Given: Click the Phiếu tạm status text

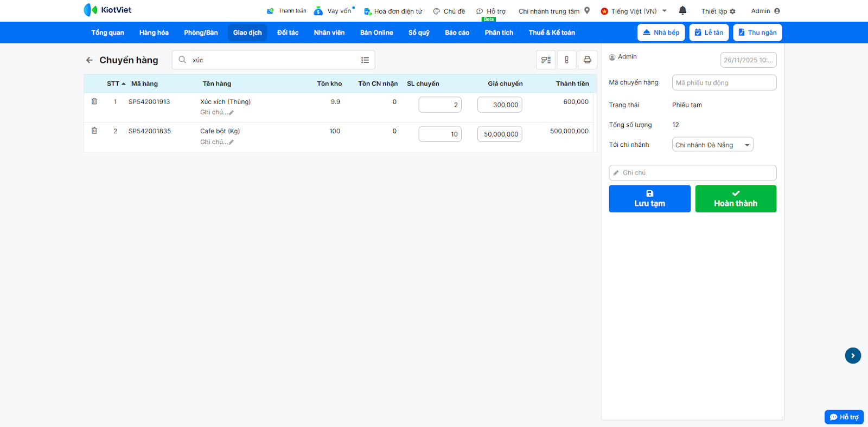Looking at the screenshot, I should coord(687,105).
